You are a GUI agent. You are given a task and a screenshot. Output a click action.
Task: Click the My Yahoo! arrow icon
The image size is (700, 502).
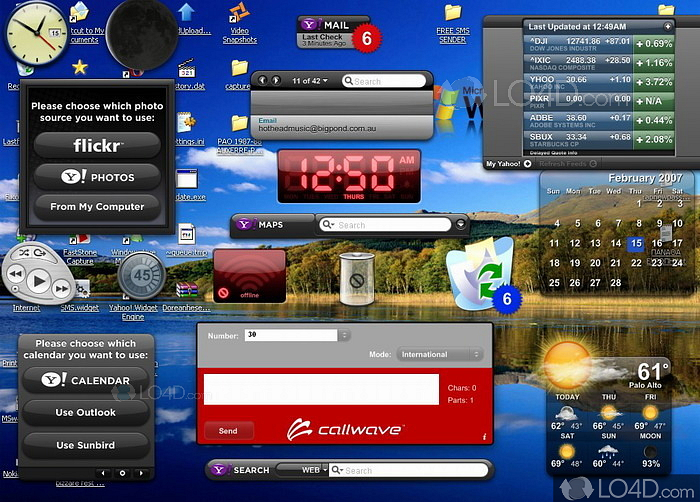coord(527,164)
